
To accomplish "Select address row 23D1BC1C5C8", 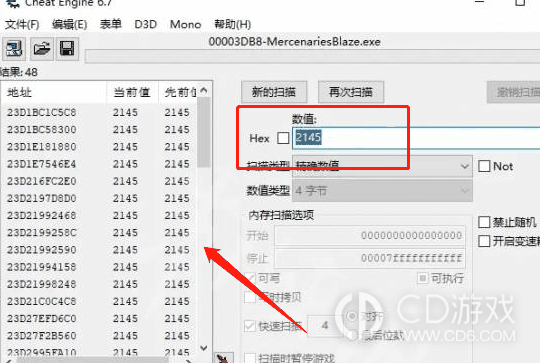I will [x=99, y=112].
